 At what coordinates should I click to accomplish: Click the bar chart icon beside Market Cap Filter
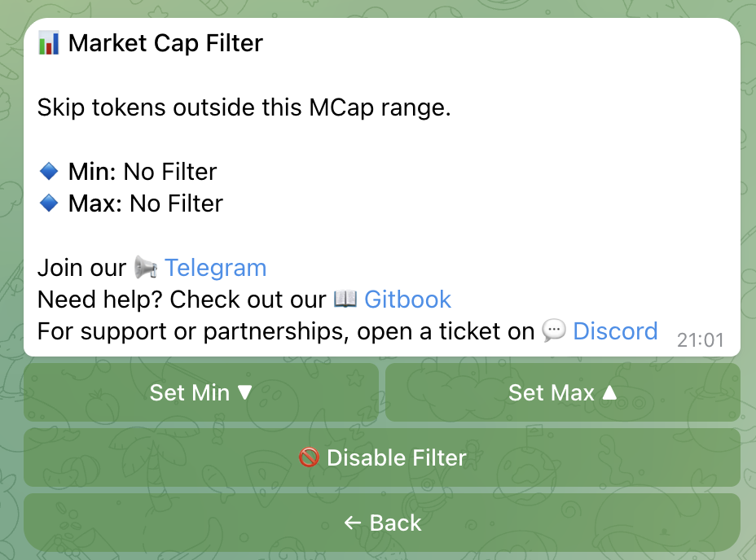pos(47,42)
